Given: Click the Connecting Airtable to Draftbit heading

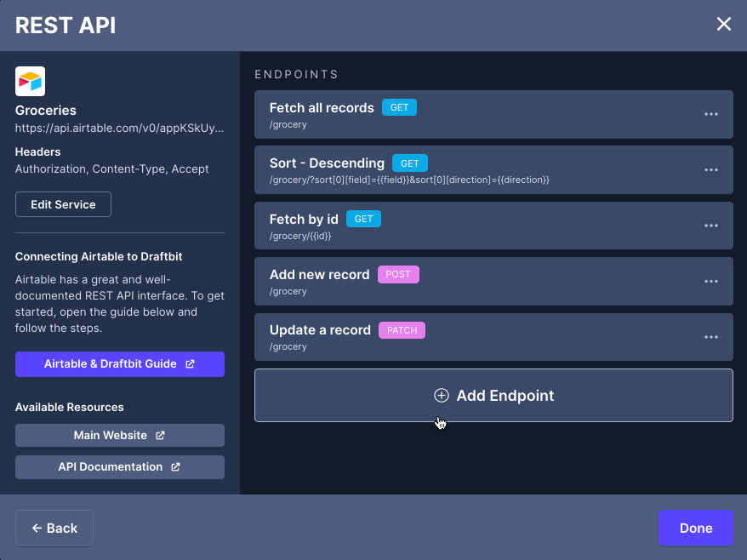Looking at the screenshot, I should tap(99, 256).
